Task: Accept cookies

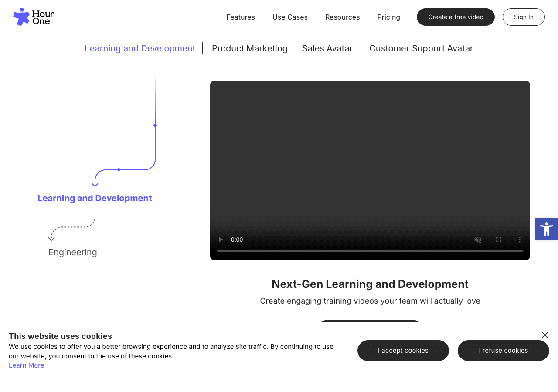Action: [403, 351]
